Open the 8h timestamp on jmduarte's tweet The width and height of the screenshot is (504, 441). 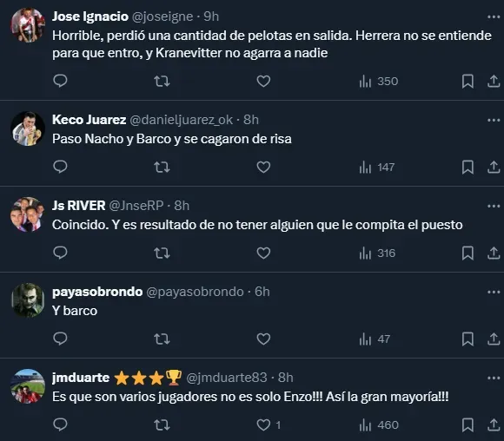[x=285, y=378]
